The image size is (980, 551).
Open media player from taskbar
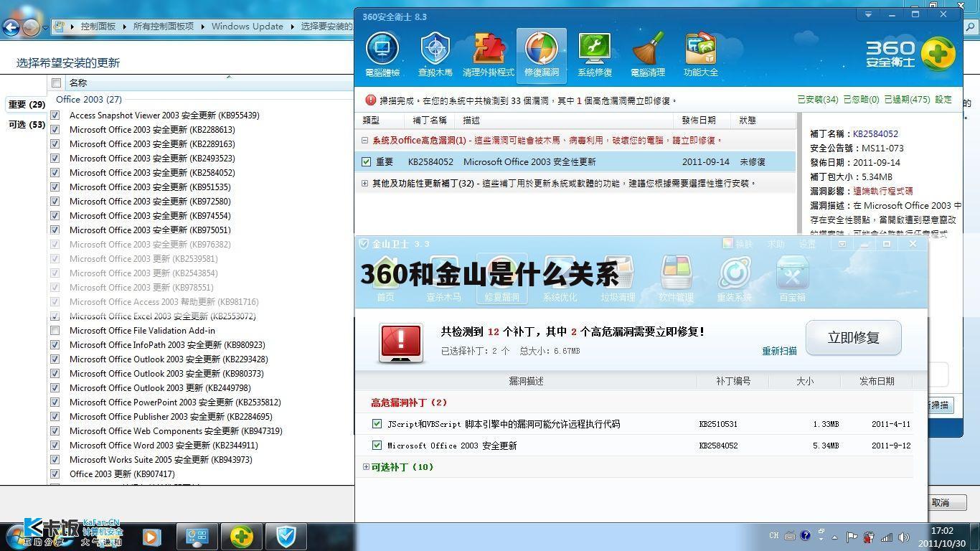151,537
